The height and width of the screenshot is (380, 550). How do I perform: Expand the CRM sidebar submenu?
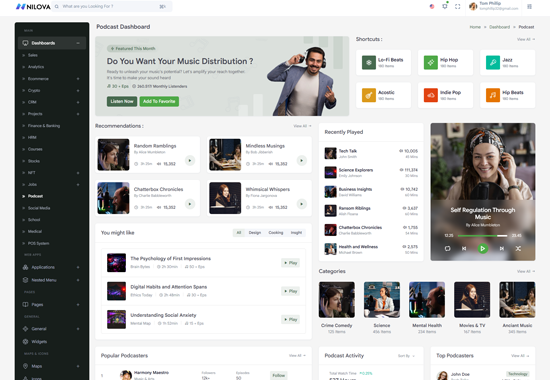(78, 102)
